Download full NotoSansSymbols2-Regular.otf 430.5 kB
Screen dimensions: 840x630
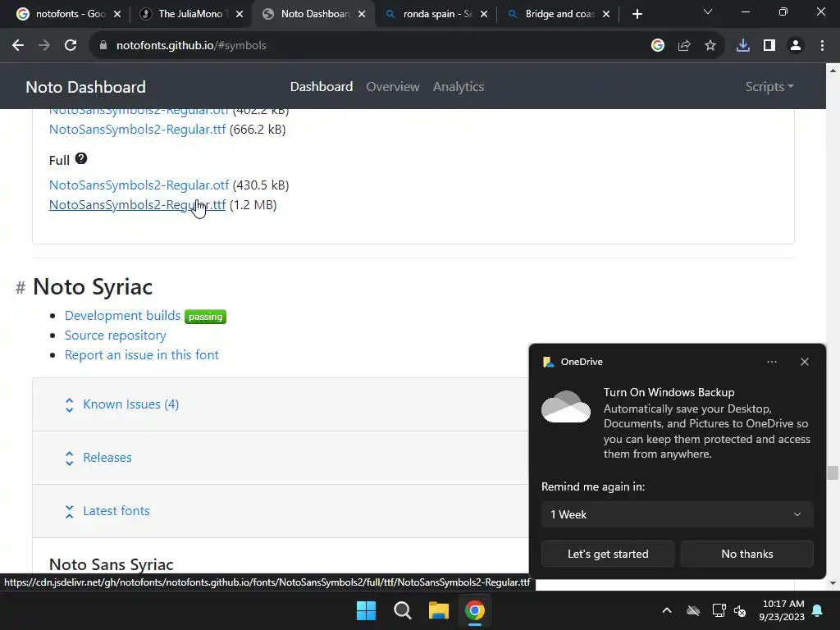tap(139, 185)
